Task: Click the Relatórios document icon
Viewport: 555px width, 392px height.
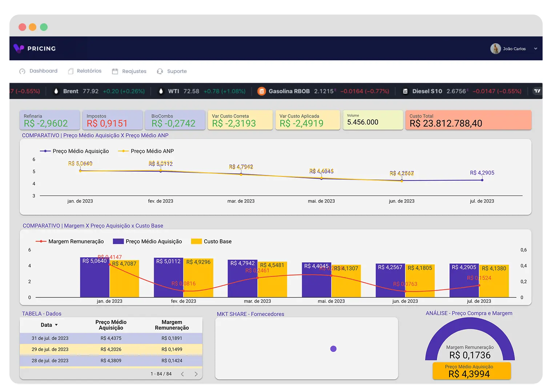Action: coord(71,71)
